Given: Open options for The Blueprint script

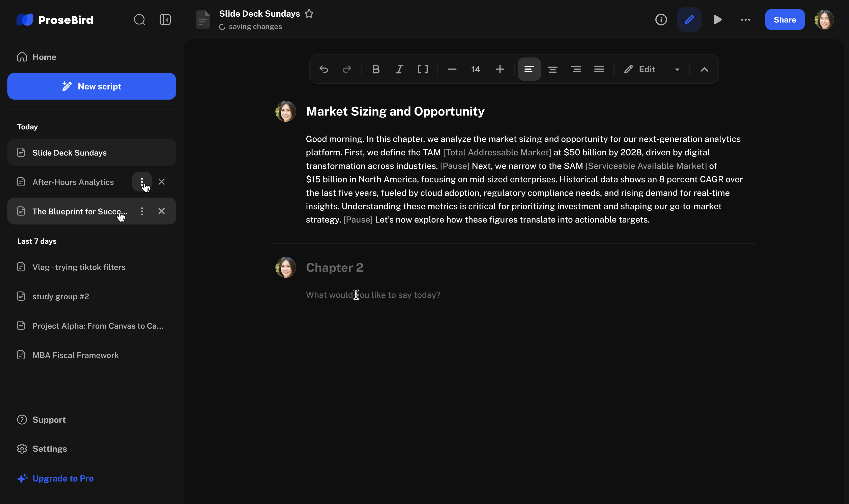Looking at the screenshot, I should pyautogui.click(x=142, y=211).
